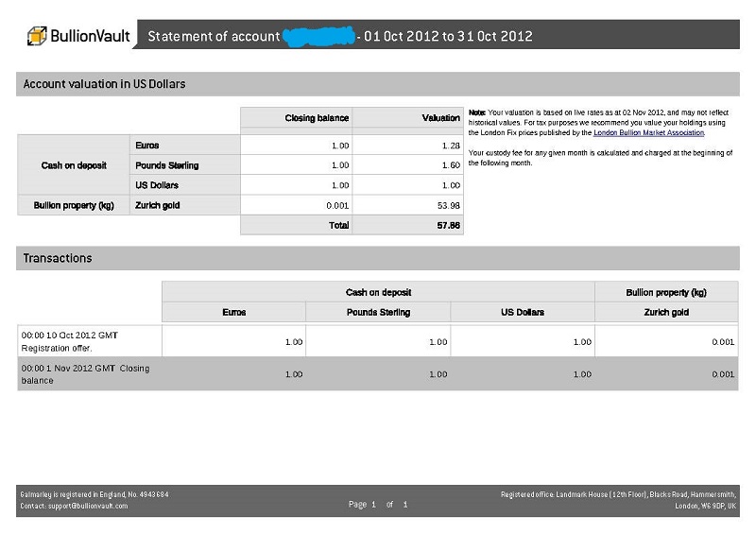
Task: Select the Bullion property (kg) transactions column header
Action: (x=665, y=292)
